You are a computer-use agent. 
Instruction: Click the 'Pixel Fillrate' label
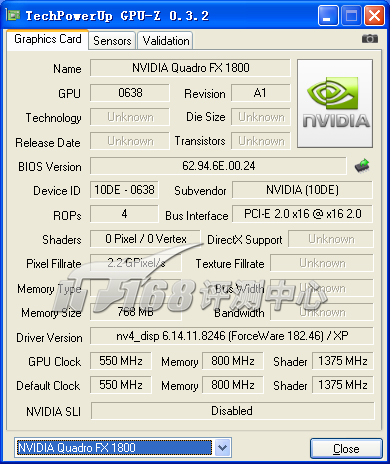click(x=54, y=264)
